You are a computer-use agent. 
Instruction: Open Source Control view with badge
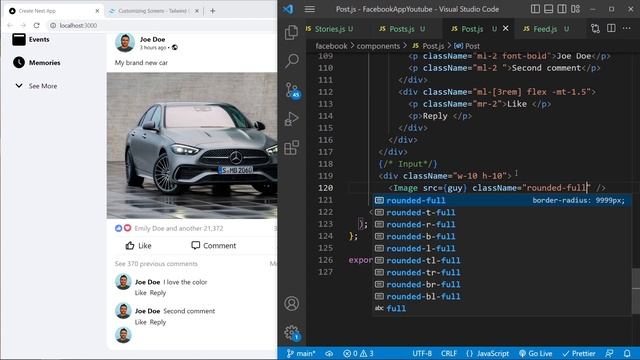[x=292, y=90]
